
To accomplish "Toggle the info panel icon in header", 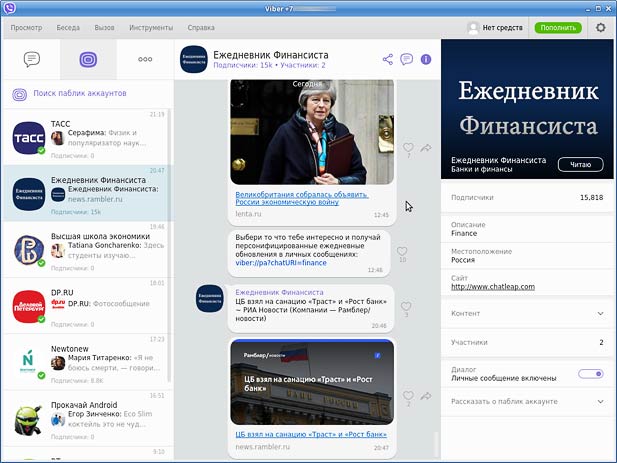I will coord(426,59).
